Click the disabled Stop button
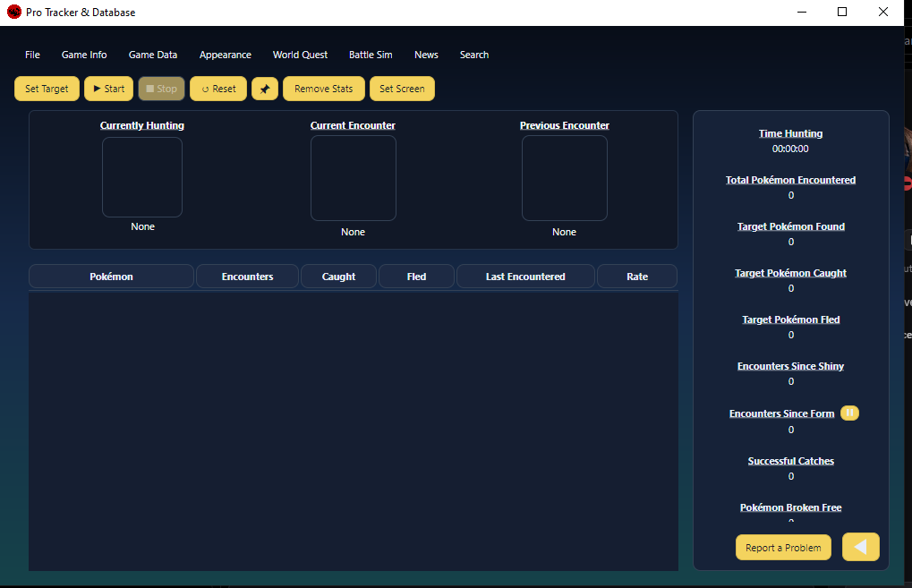912x588 pixels. click(x=161, y=89)
